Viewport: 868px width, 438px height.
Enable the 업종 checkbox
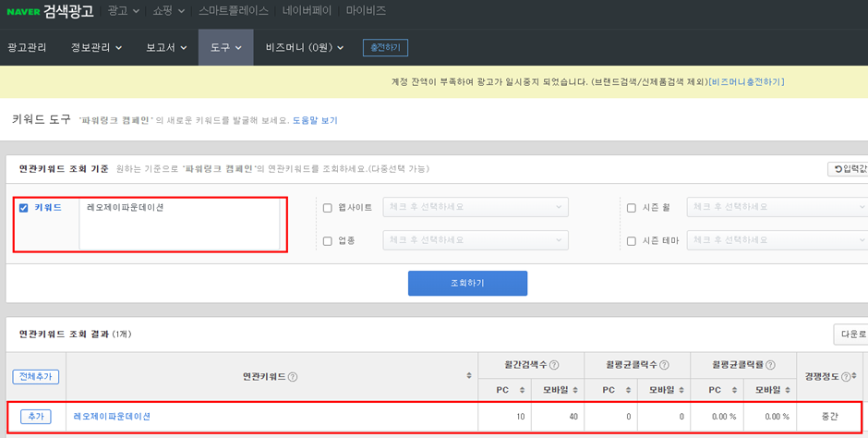point(327,241)
